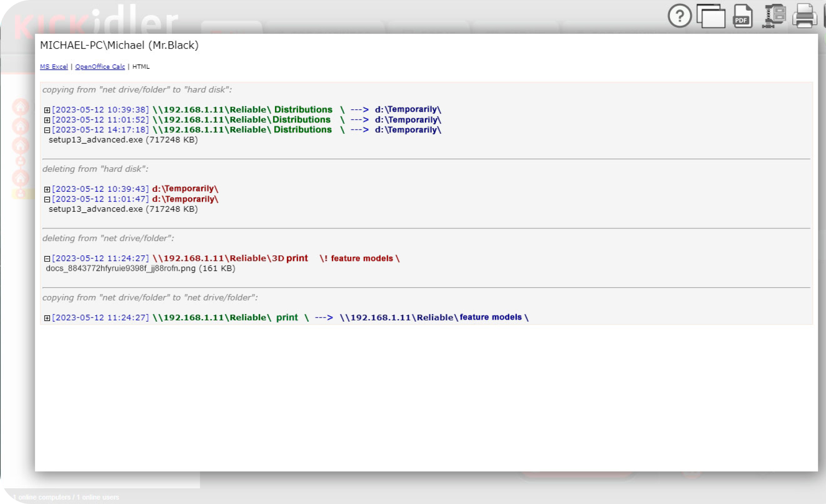
Task: Click heading deleting from "net drive/folder"
Action: [108, 238]
